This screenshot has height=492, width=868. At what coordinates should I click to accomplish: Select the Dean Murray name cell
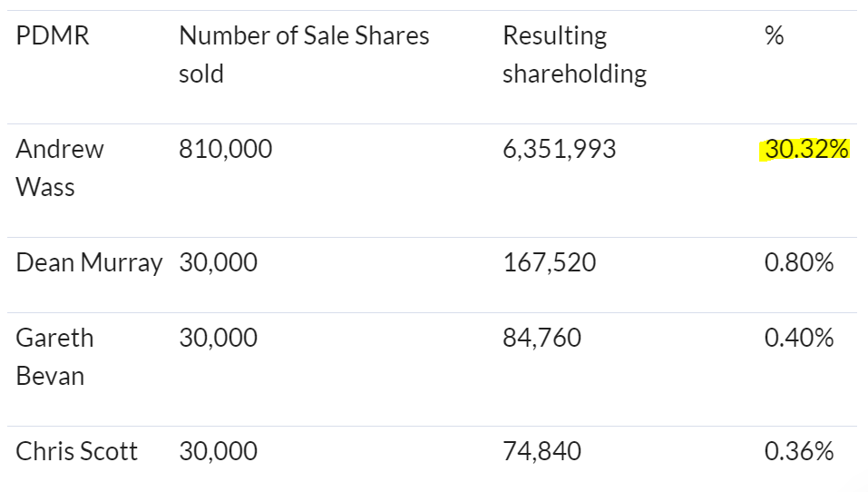pyautogui.click(x=89, y=262)
